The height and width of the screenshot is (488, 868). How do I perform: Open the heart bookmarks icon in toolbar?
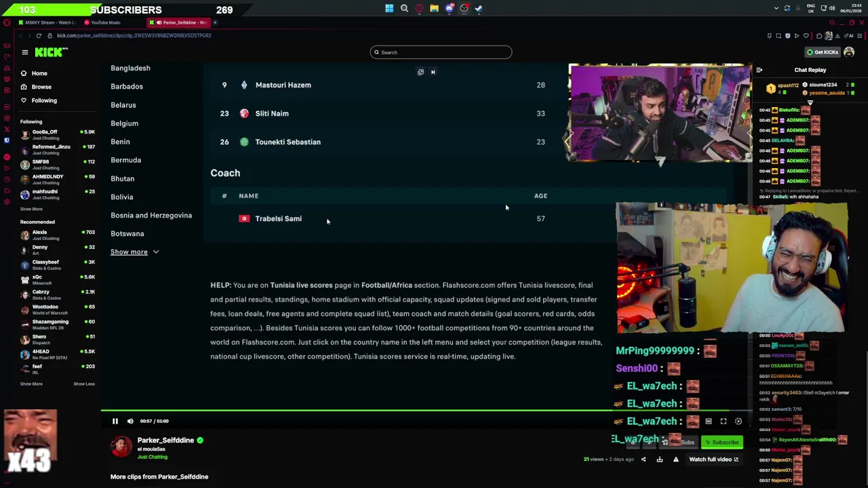pos(806,35)
